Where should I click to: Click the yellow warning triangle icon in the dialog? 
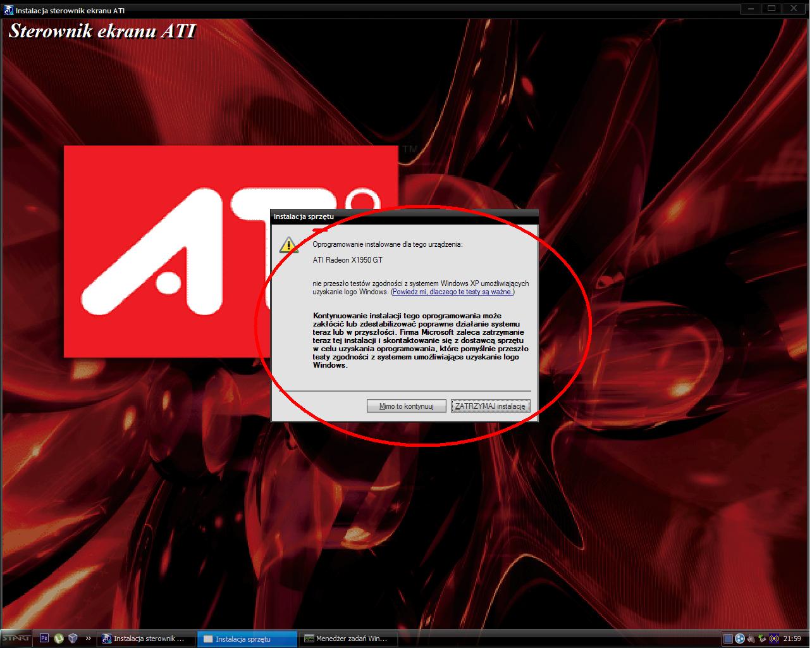click(x=288, y=245)
